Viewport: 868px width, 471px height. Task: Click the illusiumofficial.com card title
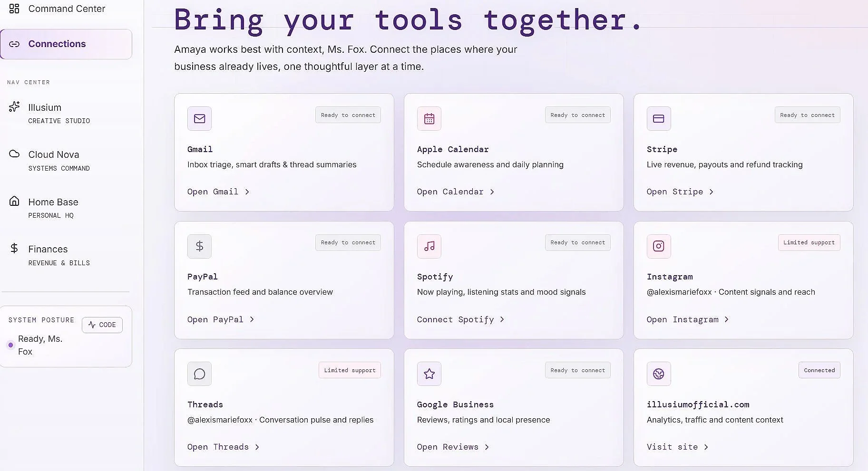click(698, 404)
